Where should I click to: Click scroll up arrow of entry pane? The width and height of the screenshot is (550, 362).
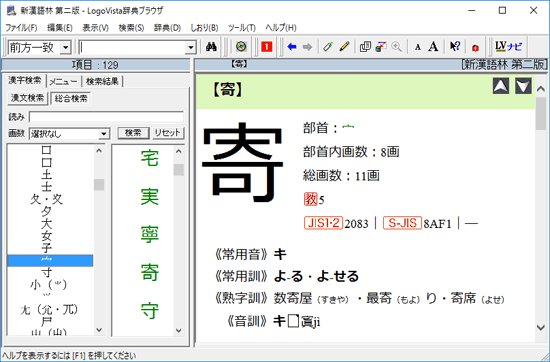(x=541, y=89)
